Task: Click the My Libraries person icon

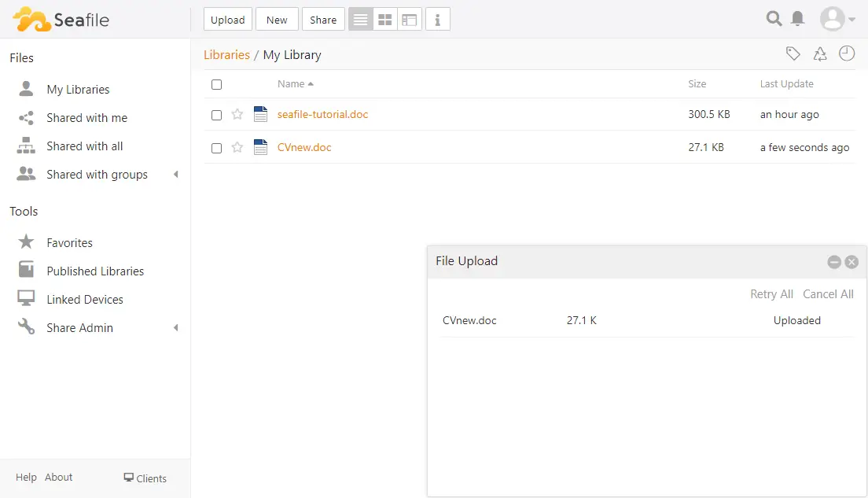Action: [x=26, y=89]
